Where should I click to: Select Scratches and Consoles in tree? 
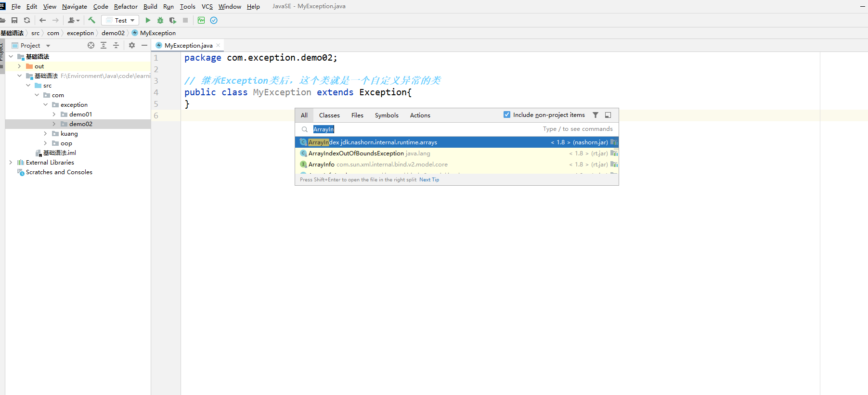[59, 172]
